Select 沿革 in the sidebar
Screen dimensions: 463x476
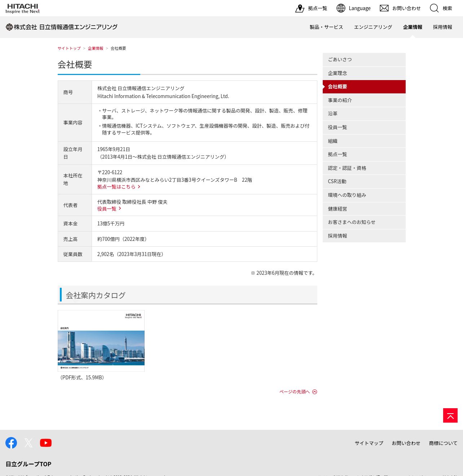364,114
